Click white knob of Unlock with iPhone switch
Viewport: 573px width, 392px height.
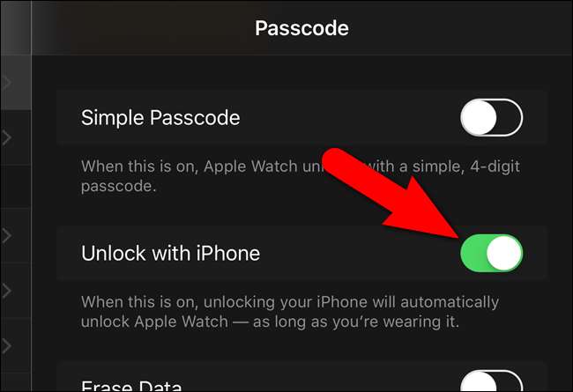[504, 253]
